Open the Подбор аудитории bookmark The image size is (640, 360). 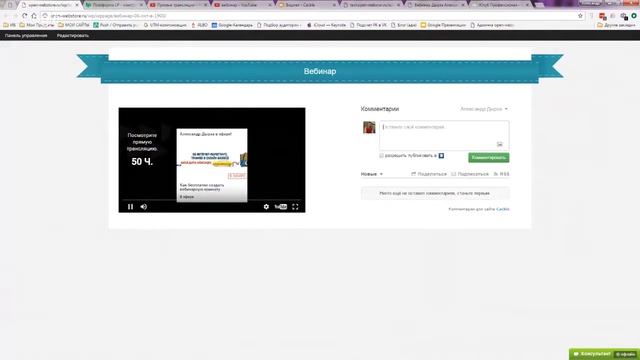coord(279,25)
